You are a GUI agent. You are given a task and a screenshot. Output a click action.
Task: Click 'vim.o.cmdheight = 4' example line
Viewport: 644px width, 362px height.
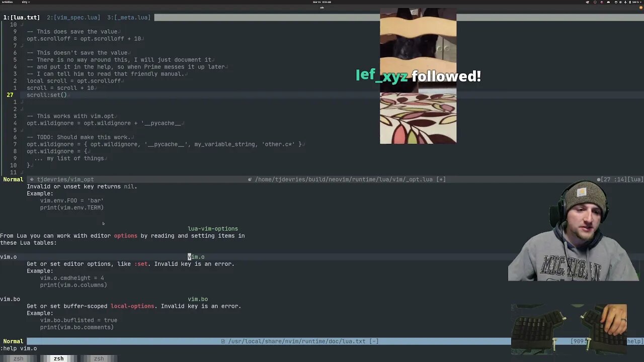[72, 278]
